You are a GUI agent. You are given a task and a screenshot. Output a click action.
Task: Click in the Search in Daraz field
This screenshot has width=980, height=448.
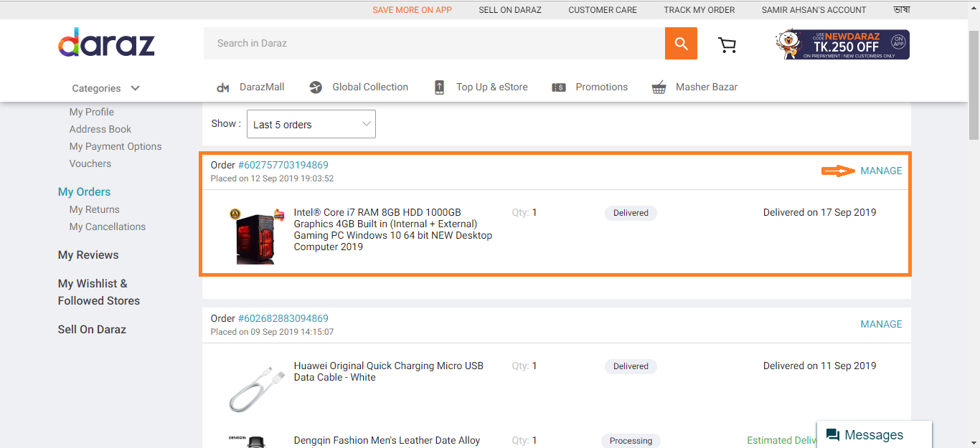[x=434, y=44]
